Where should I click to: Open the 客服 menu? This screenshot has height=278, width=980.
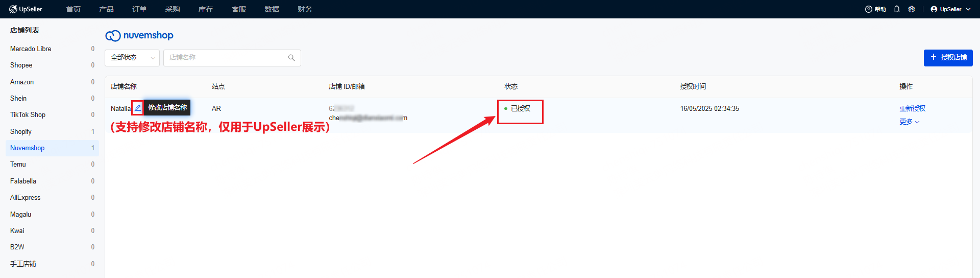point(239,9)
